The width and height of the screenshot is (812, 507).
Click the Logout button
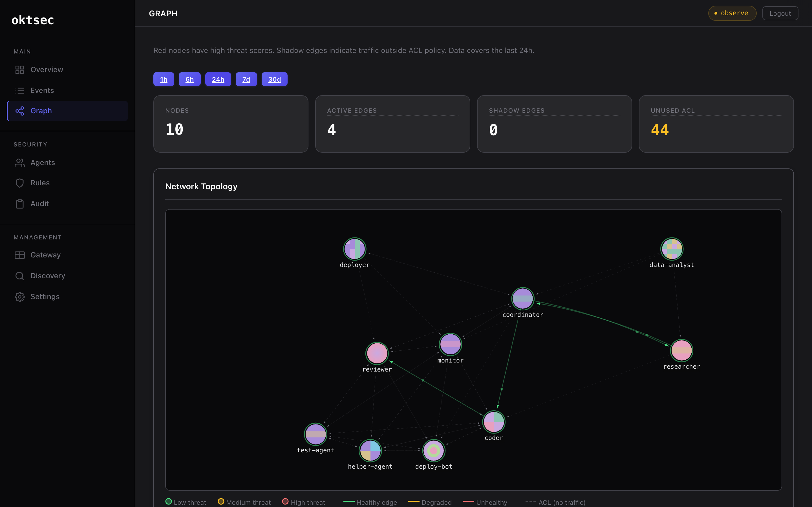pos(780,13)
